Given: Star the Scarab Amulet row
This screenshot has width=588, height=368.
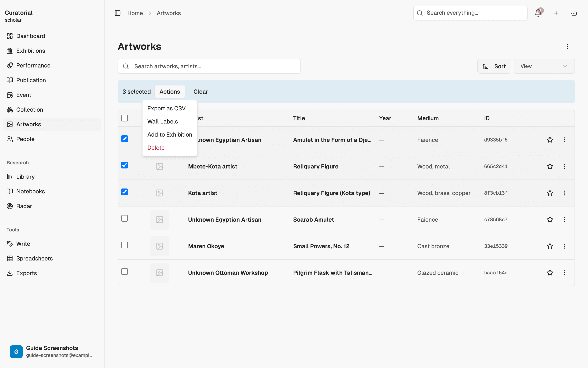Looking at the screenshot, I should 550,219.
